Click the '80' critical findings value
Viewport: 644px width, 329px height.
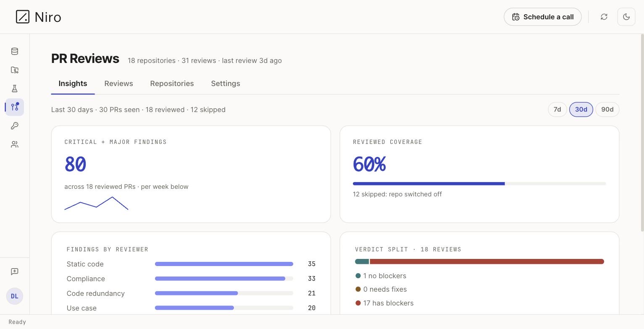click(x=76, y=164)
